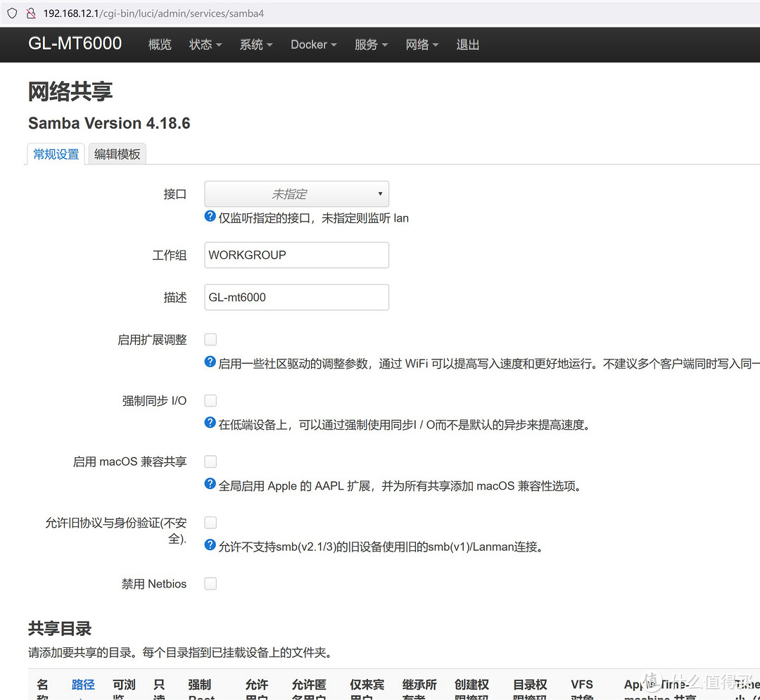Click the 禁用 Netbios label
Image resolution: width=760 pixels, height=700 pixels.
[153, 584]
